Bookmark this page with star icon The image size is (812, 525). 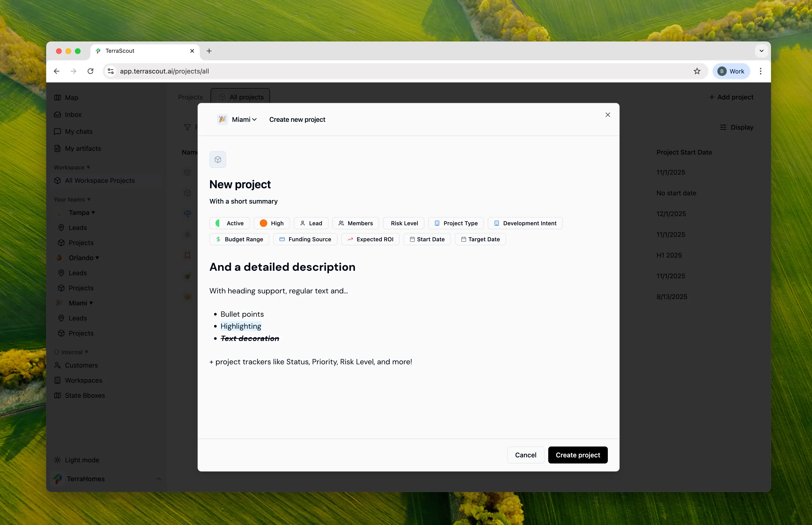(x=697, y=71)
